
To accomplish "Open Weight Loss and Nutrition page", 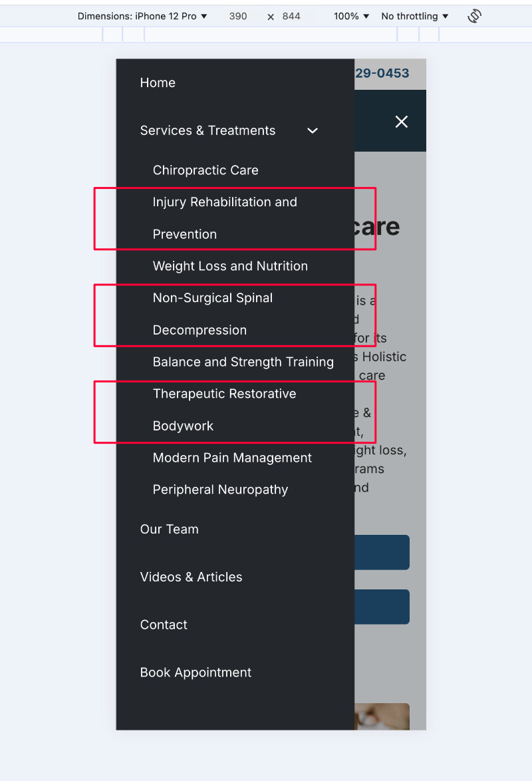I will click(230, 266).
